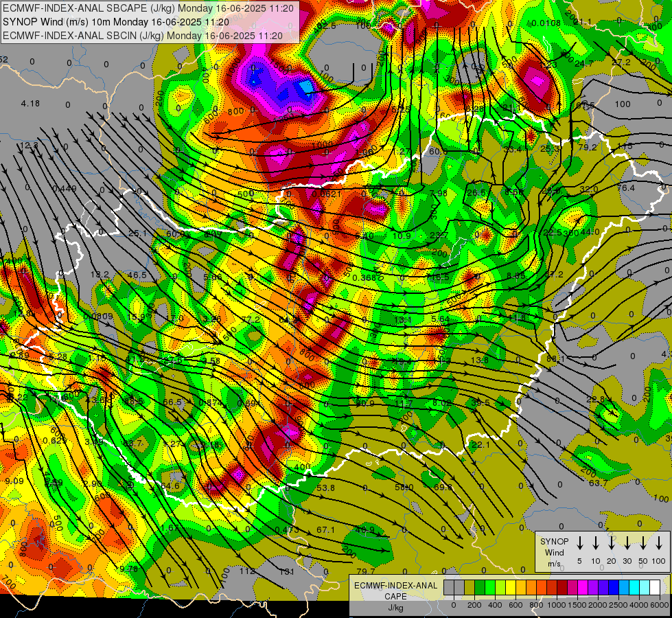The height and width of the screenshot is (618, 672).
Task: Click the '13.2' map value
Action: tap(100, 275)
